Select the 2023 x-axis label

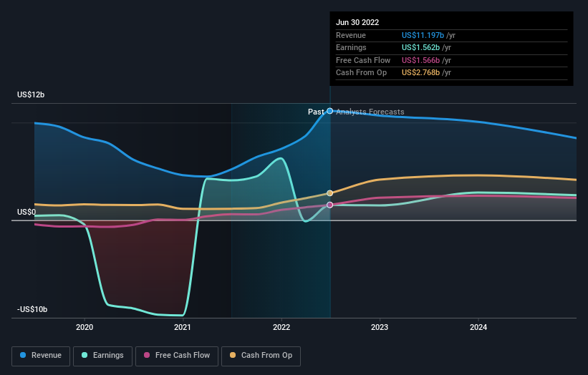tap(380, 327)
